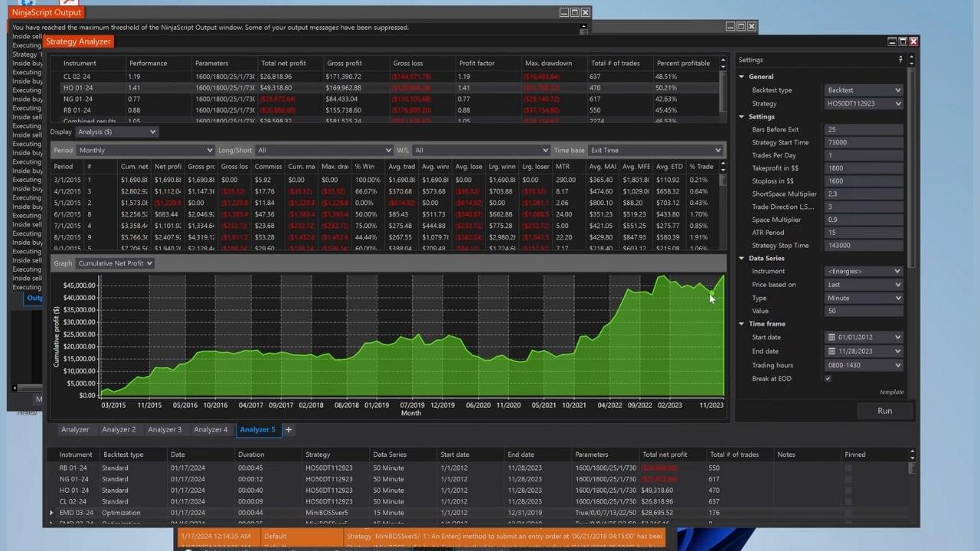Pin the RB 01-24 backtest log row
Image resolution: width=980 pixels, height=551 pixels.
[x=848, y=468]
